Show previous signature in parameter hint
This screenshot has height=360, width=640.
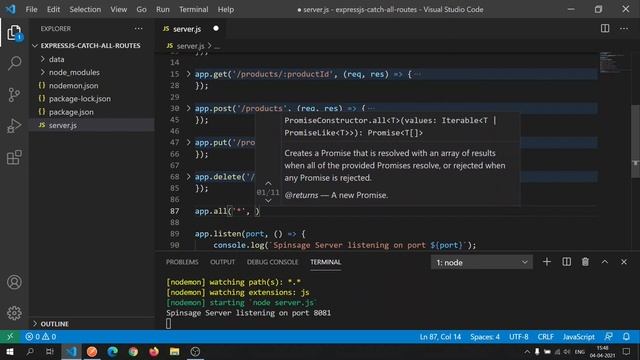coord(268,183)
